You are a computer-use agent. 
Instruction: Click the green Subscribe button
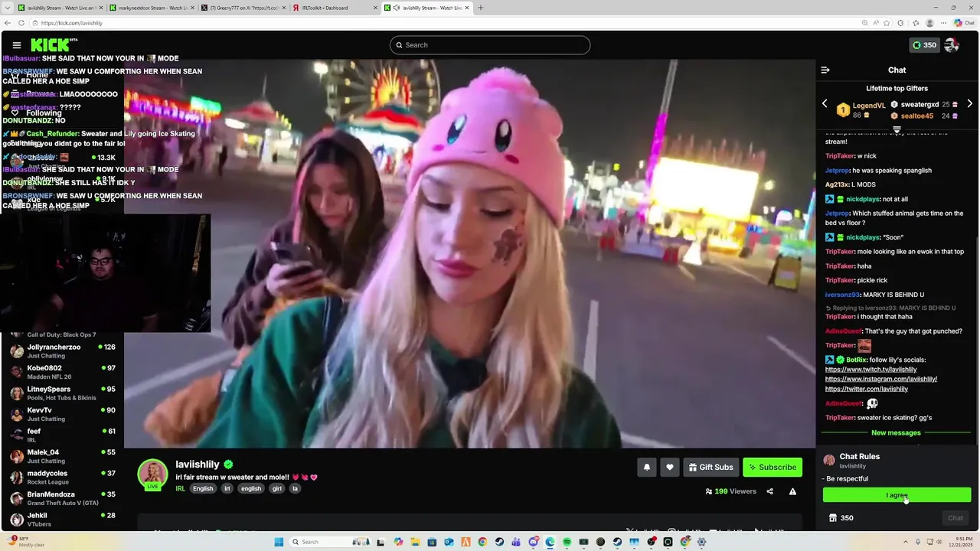(x=773, y=467)
